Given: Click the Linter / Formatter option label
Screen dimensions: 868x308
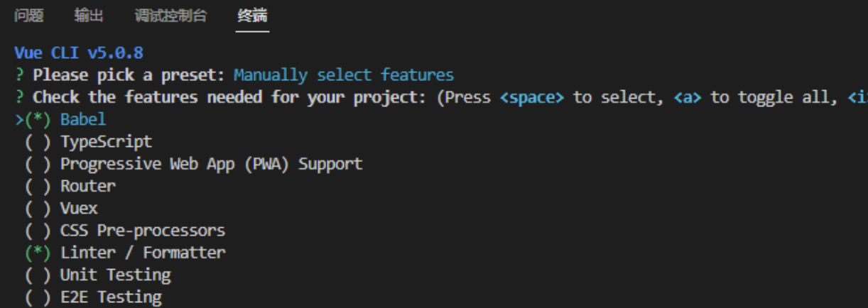Looking at the screenshot, I should tap(143, 253).
